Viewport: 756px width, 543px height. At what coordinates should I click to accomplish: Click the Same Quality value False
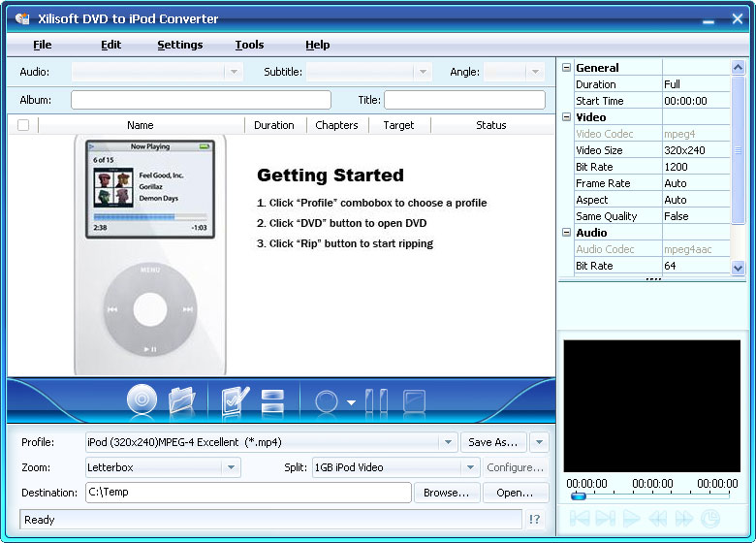tap(696, 216)
